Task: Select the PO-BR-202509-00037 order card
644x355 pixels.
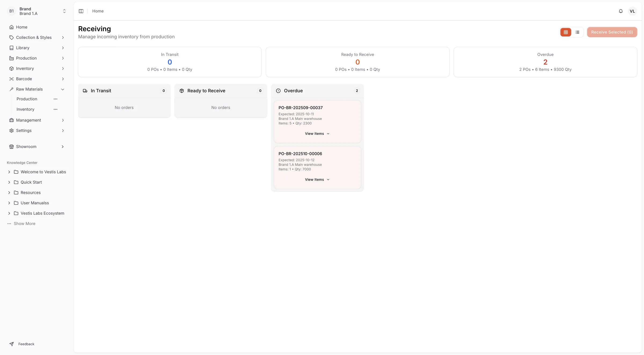Action: [317, 121]
